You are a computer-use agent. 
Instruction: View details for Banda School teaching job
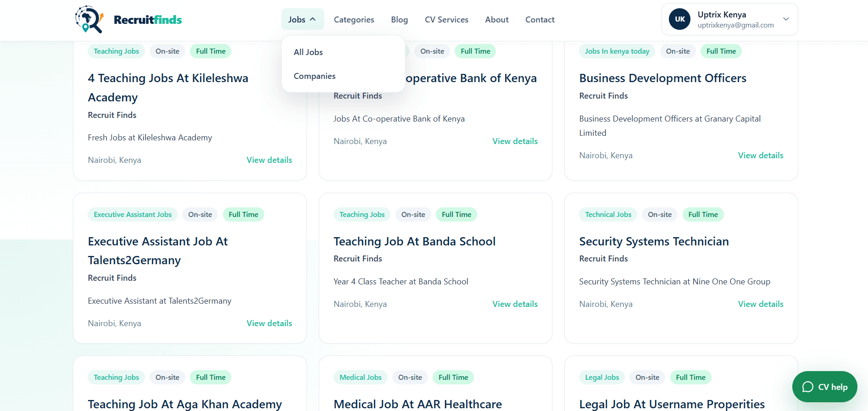pos(515,304)
